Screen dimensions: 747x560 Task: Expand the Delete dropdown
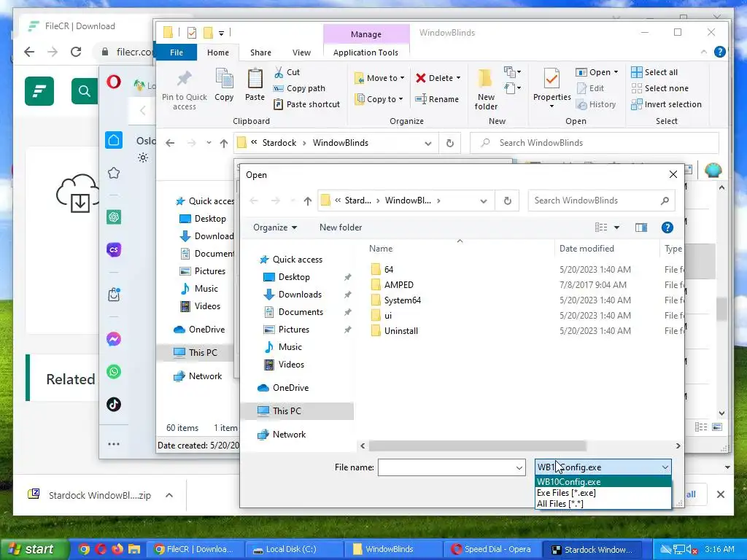[x=458, y=77]
